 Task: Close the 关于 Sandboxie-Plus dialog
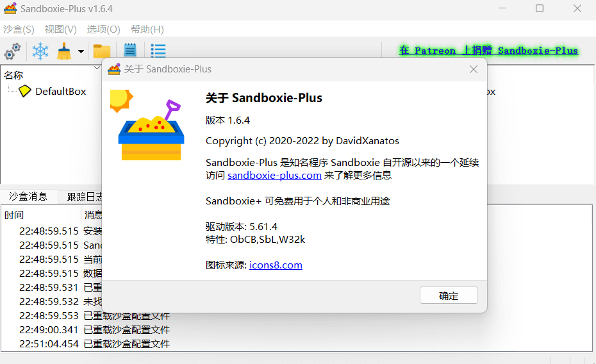coord(473,69)
